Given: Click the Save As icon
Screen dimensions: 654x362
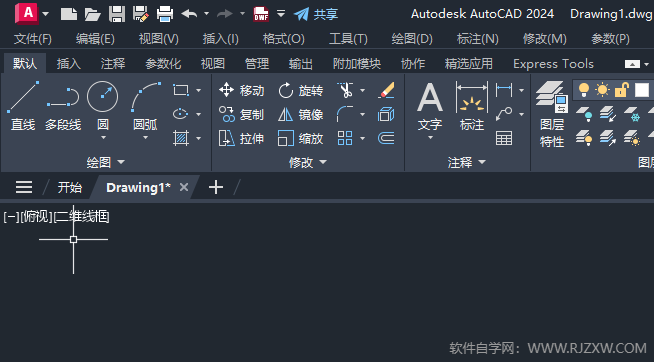Looking at the screenshot, I should [141, 14].
